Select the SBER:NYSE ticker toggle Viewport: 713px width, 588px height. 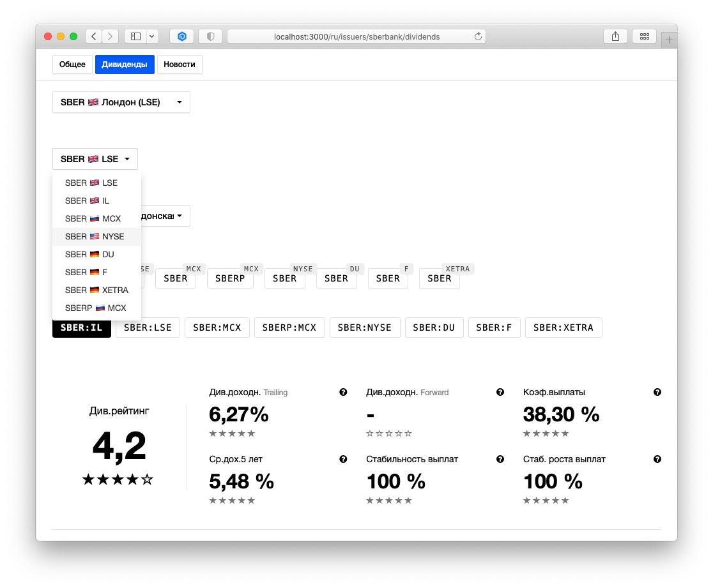[365, 328]
